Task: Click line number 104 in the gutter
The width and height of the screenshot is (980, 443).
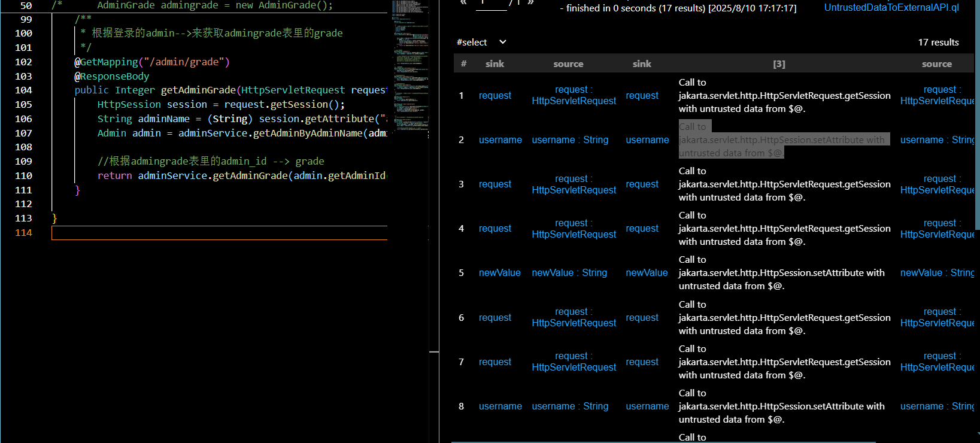Action: point(24,90)
